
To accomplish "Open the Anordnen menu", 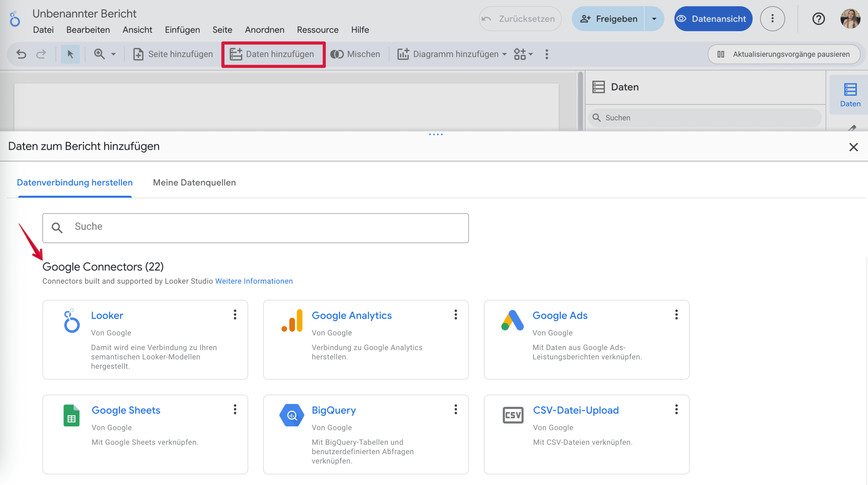I will point(265,30).
